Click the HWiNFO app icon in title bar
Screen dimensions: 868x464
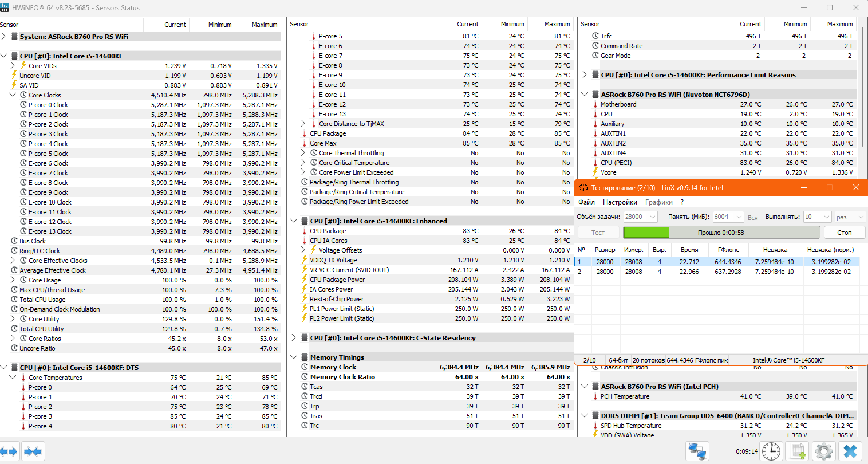[5, 8]
